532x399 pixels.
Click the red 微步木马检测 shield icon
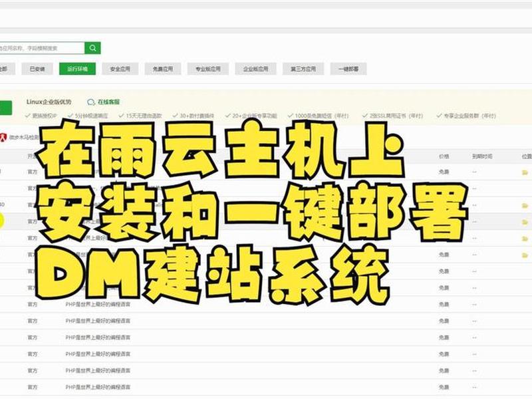3,138
